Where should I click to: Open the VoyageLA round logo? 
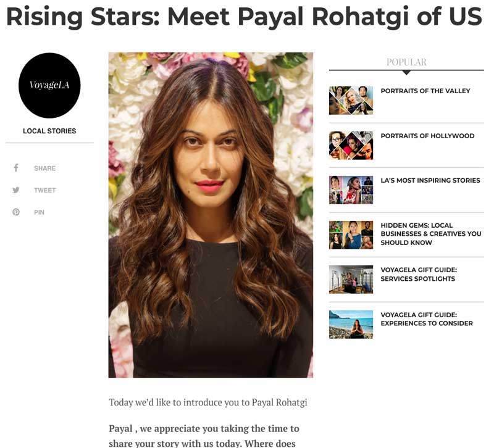(x=49, y=85)
